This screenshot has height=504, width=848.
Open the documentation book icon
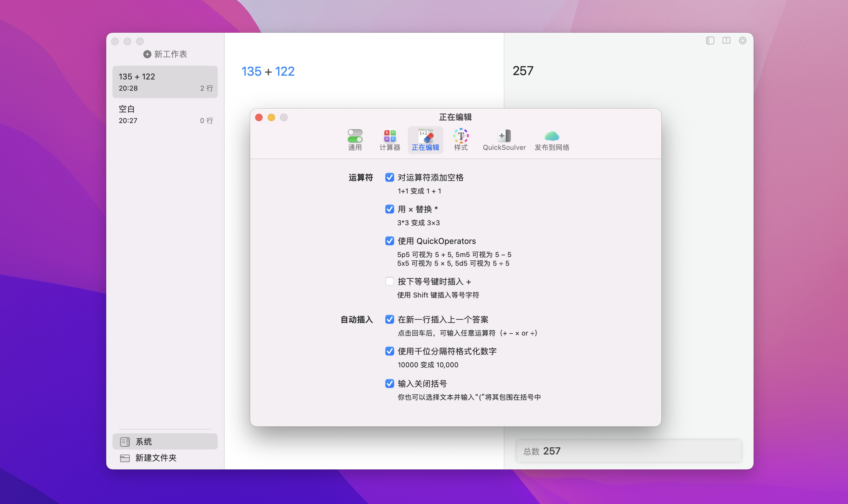726,41
